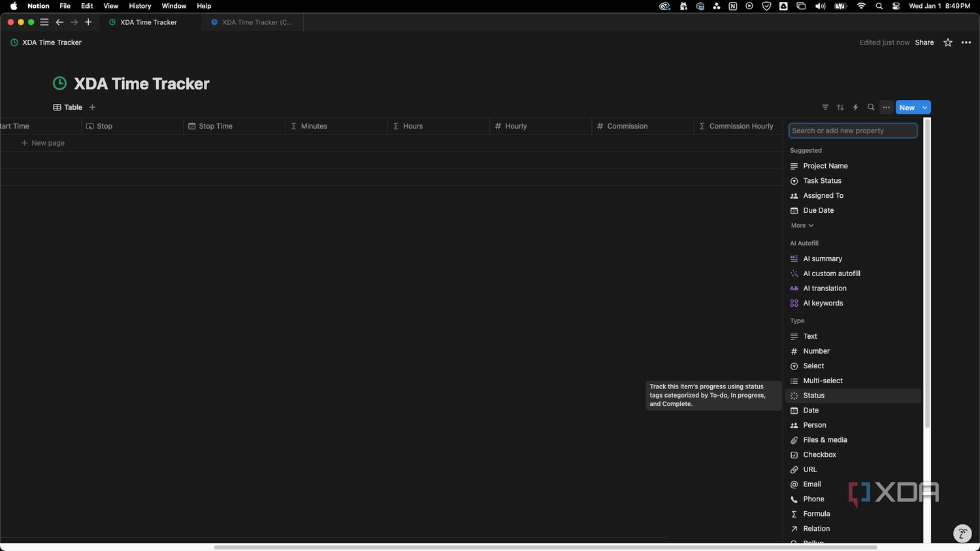Select the AI translation autofill option
Image resolution: width=980 pixels, height=551 pixels.
pyautogui.click(x=853, y=289)
